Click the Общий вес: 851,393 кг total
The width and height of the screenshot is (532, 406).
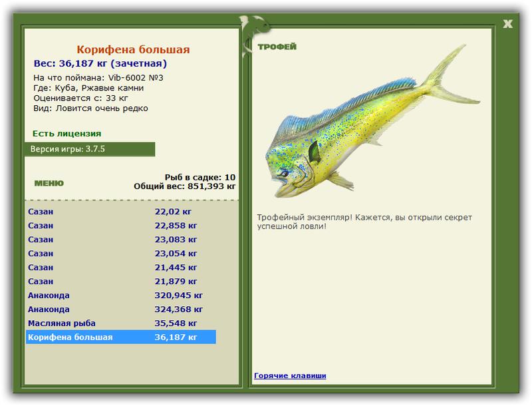[x=184, y=186]
